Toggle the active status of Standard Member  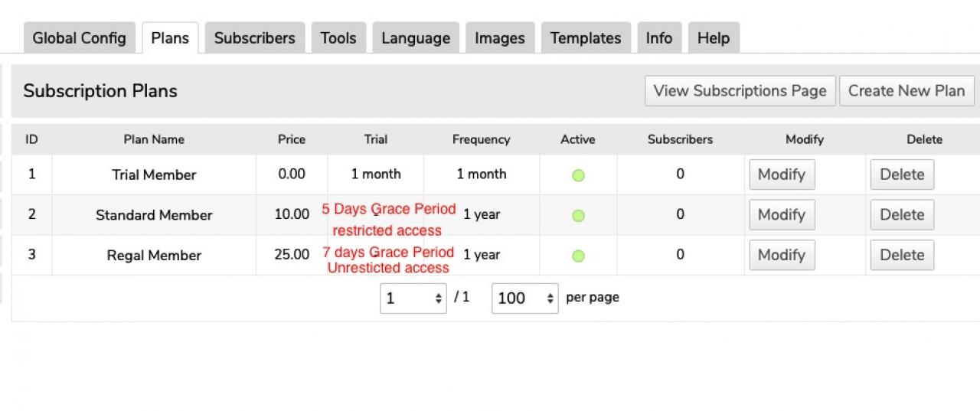(x=578, y=216)
